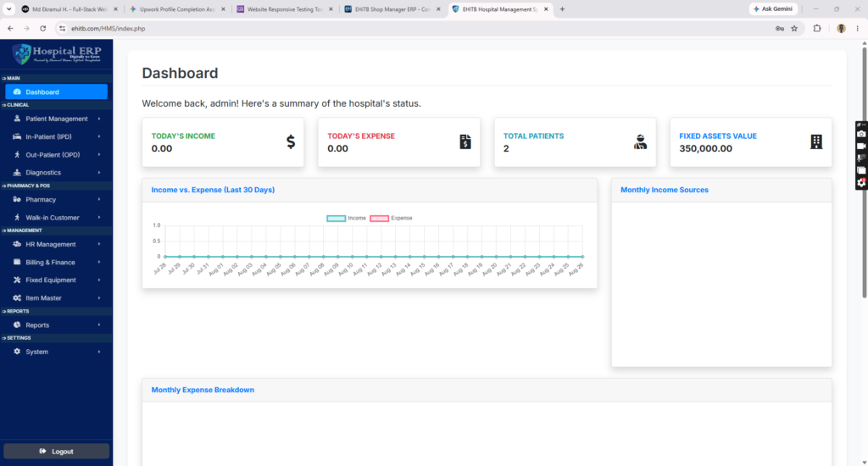Click the Billing & Finance invoice icon
The width and height of the screenshot is (868, 466).
[x=17, y=263]
